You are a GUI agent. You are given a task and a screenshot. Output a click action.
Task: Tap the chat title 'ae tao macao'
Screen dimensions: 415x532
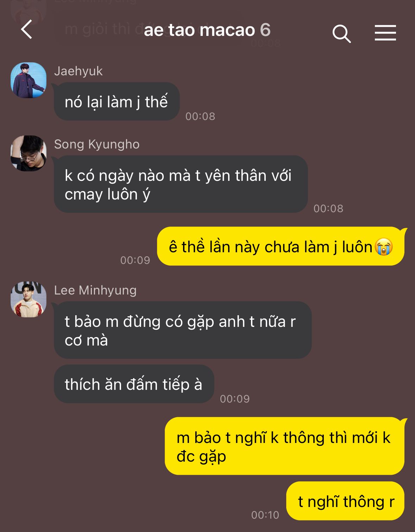click(199, 30)
